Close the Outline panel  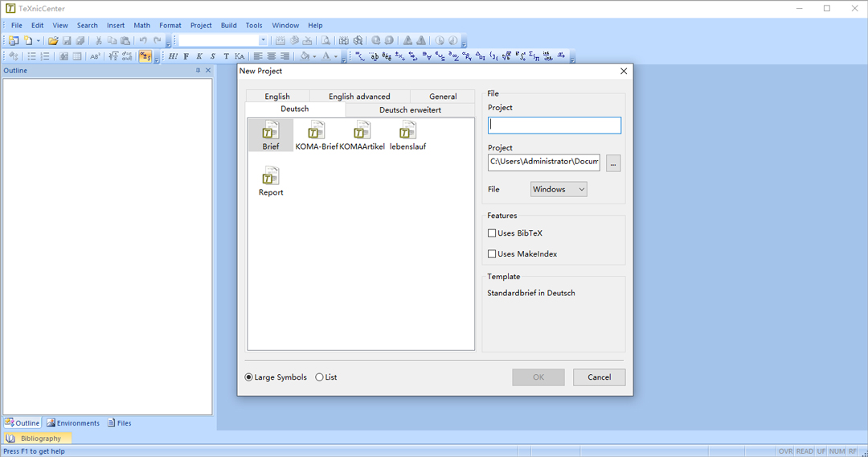pyautogui.click(x=208, y=70)
